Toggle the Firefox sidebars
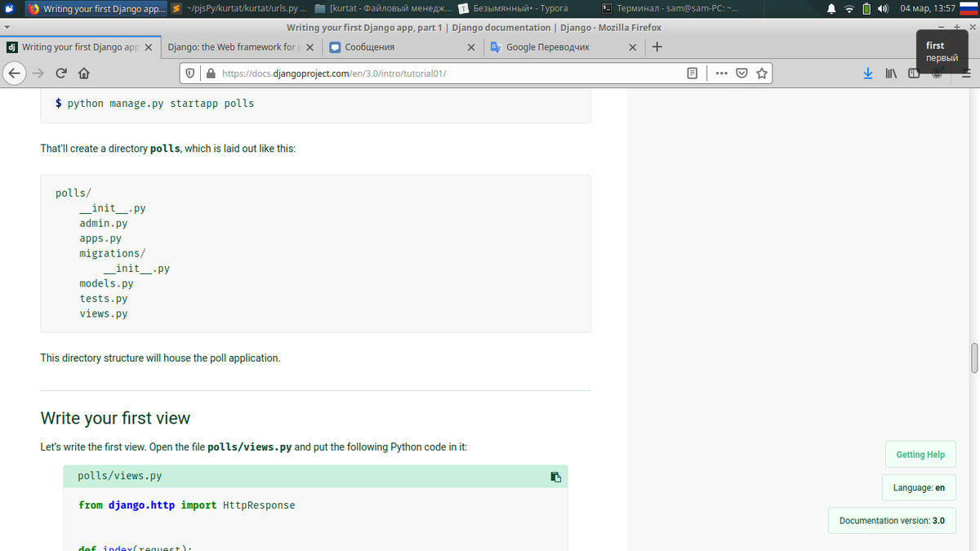 pyautogui.click(x=914, y=73)
